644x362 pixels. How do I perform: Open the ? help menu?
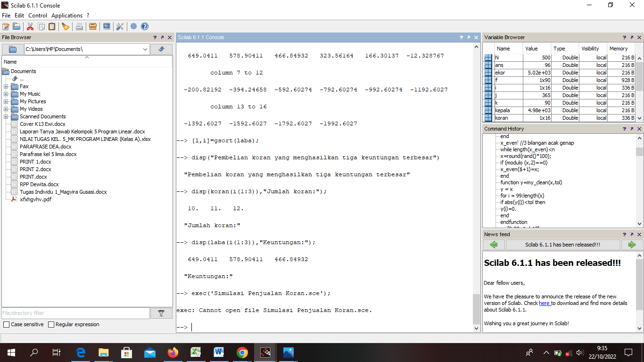pos(88,16)
